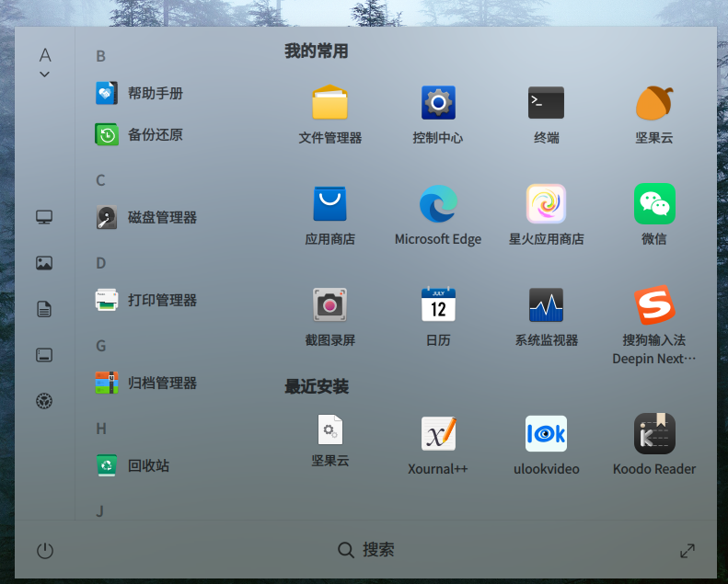Viewport: 728px width, 584px height.
Task: Open ulookvideo app
Action: (x=546, y=445)
